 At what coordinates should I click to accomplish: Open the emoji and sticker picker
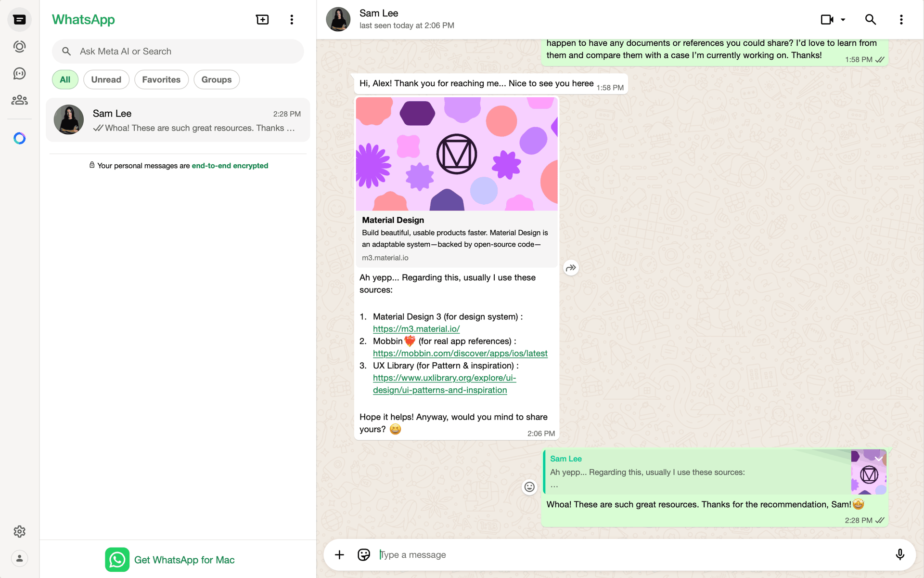(364, 555)
